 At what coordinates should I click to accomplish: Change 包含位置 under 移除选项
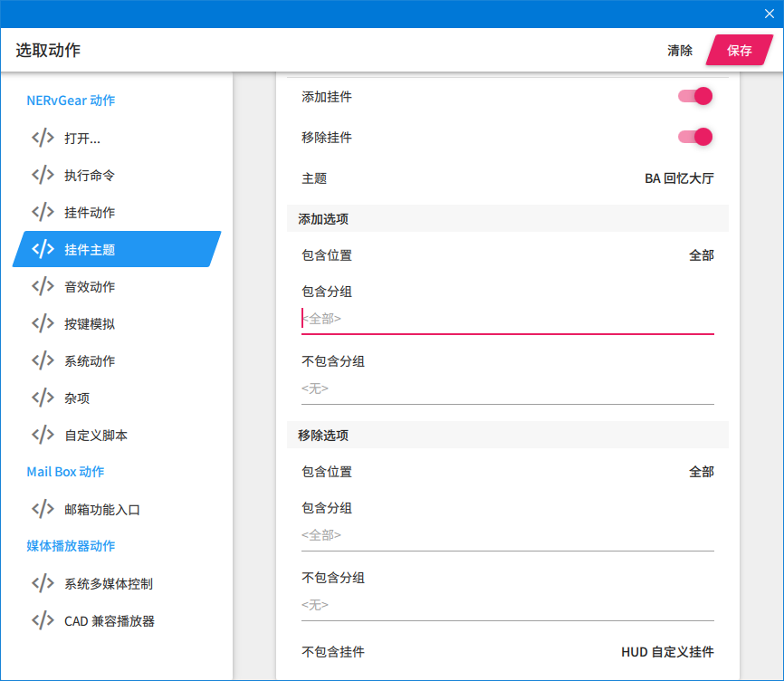click(x=508, y=472)
